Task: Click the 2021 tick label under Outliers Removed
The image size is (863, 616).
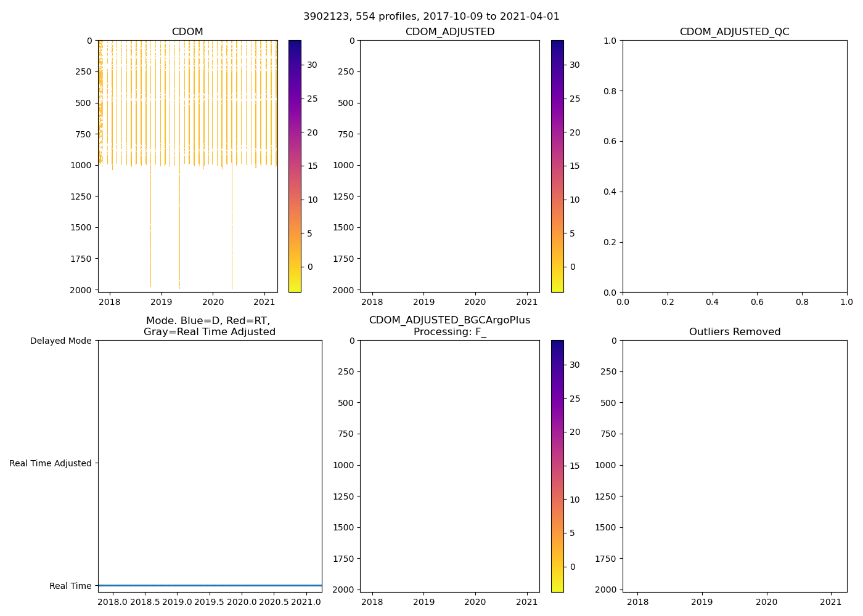Action: coord(831,602)
